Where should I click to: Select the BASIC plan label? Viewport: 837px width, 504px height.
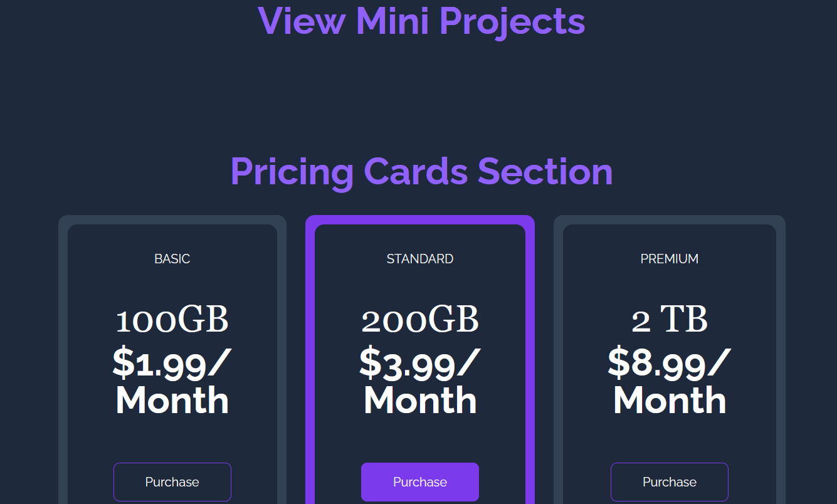pyautogui.click(x=172, y=259)
